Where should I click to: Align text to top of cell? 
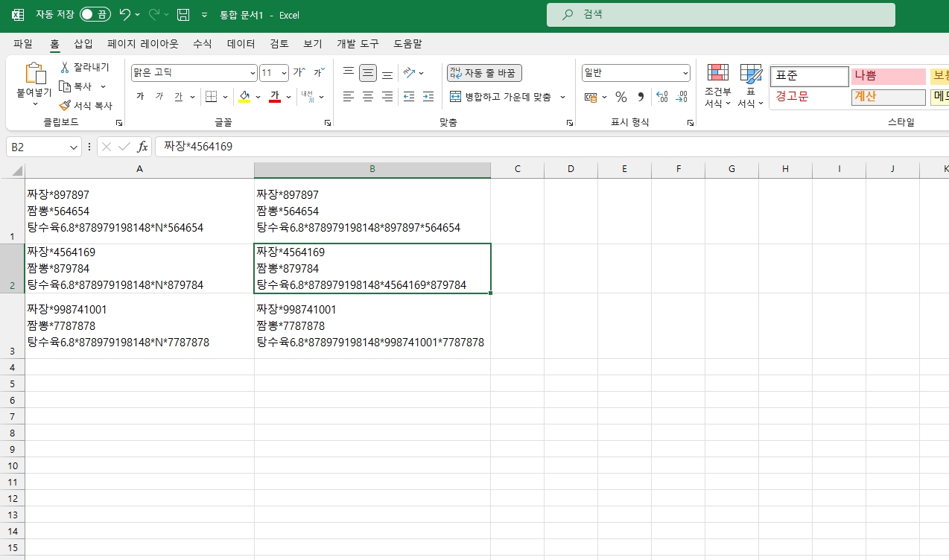(x=348, y=72)
